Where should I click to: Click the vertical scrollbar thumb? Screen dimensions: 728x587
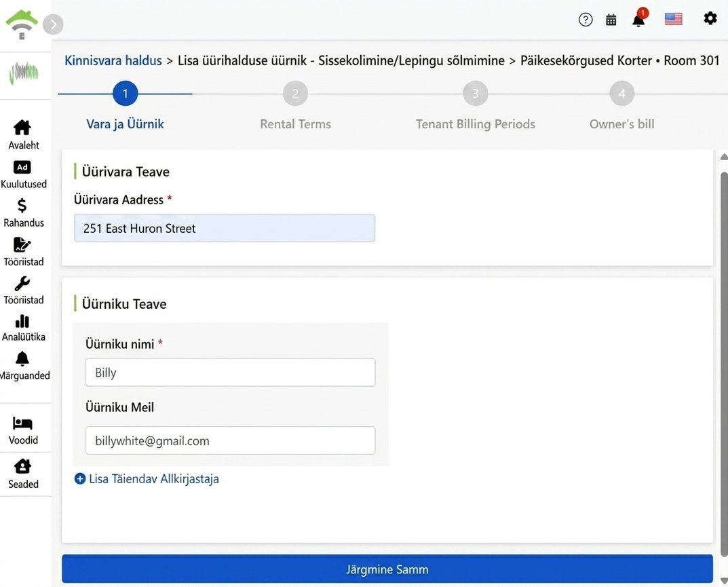(724, 364)
